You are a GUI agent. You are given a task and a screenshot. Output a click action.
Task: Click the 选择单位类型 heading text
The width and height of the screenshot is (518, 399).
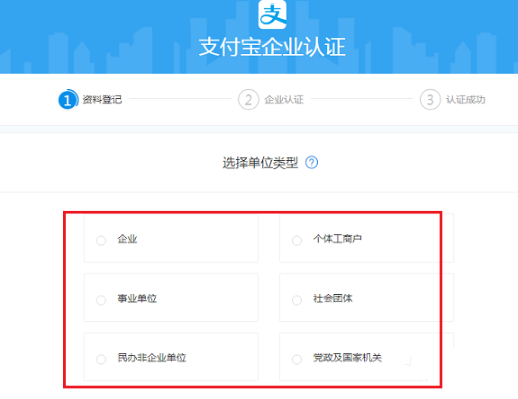[260, 163]
